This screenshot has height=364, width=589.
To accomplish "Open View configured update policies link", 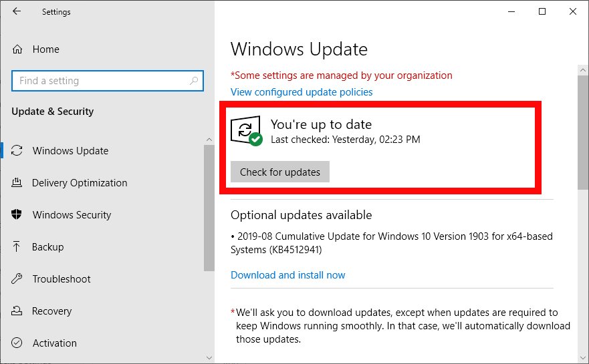I will pos(302,92).
